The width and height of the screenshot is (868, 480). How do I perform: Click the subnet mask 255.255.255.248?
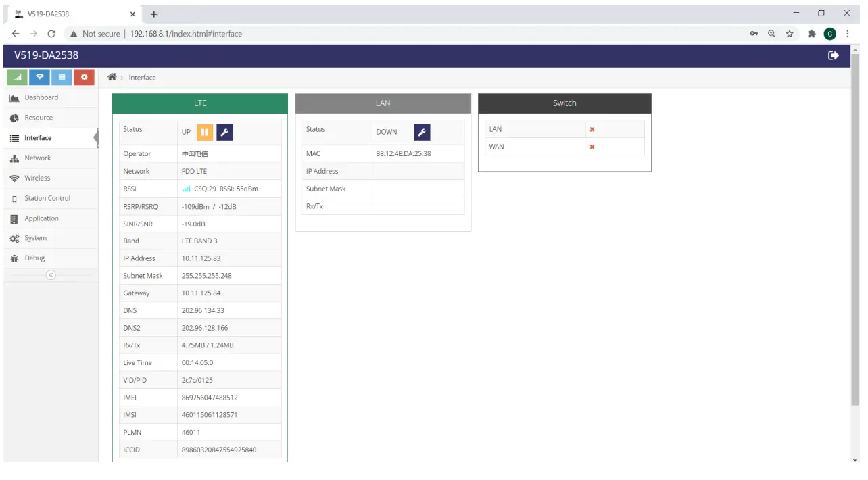(207, 276)
